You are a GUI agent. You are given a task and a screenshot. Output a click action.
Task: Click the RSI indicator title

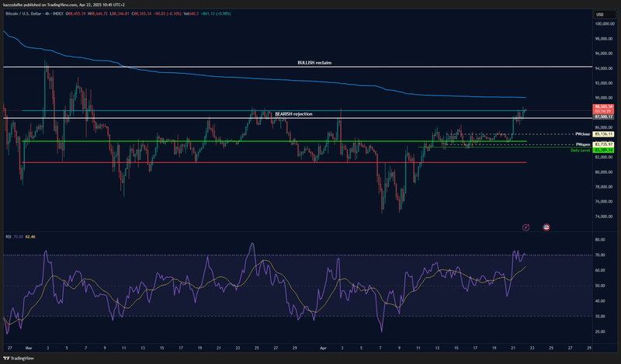[9, 237]
